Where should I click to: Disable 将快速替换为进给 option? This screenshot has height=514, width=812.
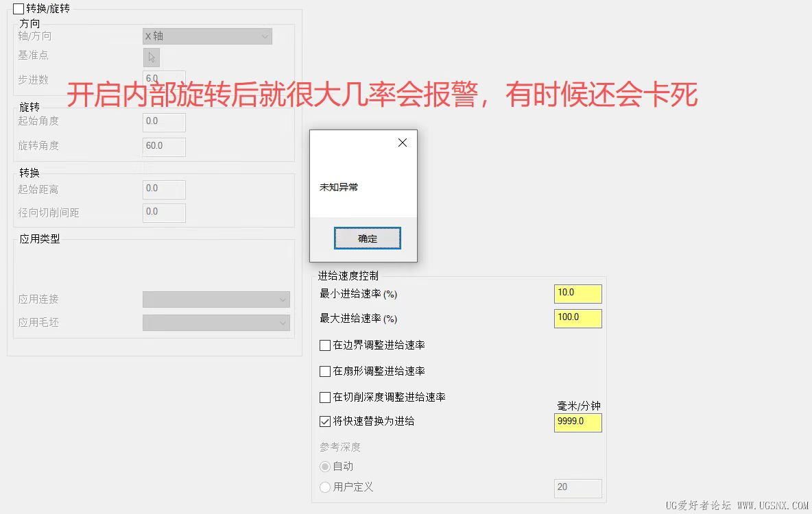[325, 421]
